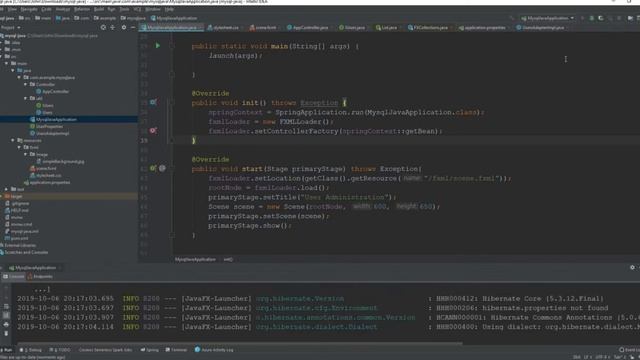
Task: Switch to the application.properties editor tab
Action: 482,27
